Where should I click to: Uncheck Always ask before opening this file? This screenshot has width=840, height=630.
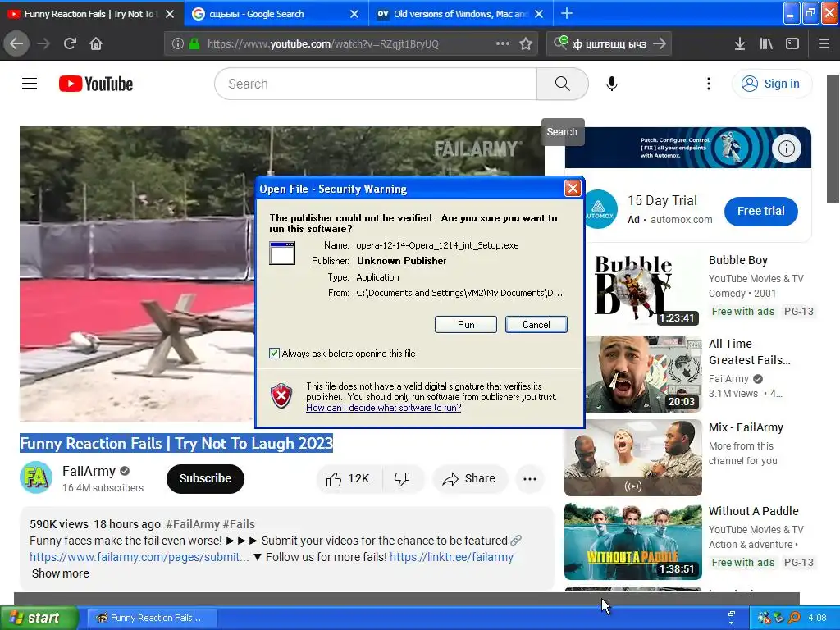coord(274,353)
